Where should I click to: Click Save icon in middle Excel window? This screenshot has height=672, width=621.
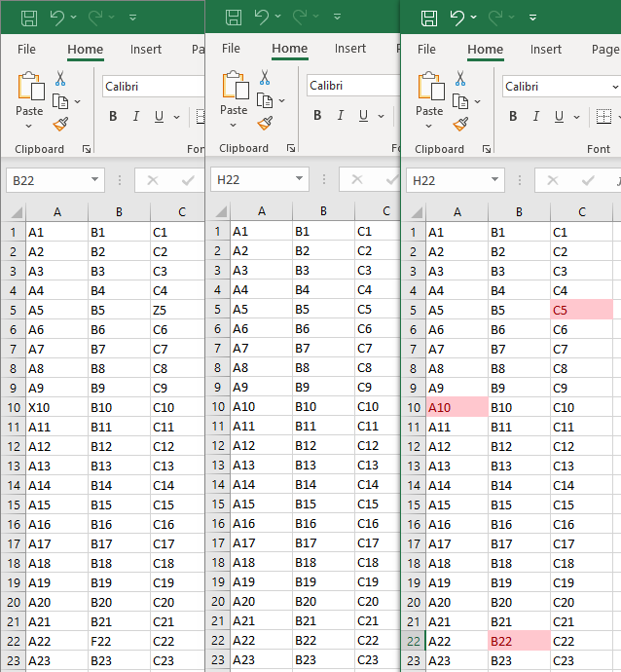pyautogui.click(x=234, y=18)
